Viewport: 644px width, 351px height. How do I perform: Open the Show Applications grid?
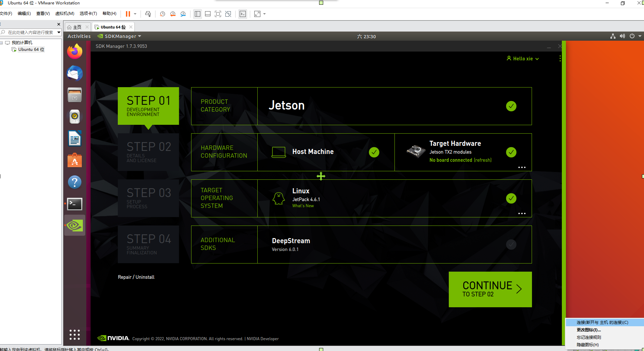[x=74, y=334]
